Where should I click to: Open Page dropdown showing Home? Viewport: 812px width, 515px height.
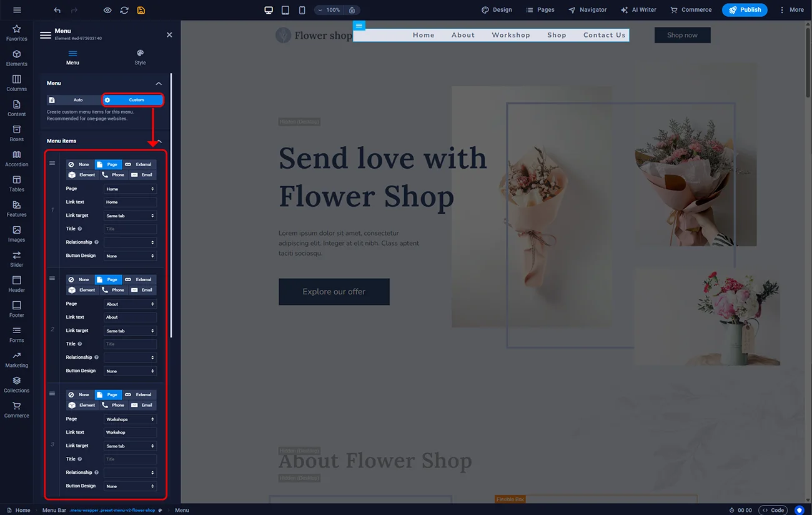130,189
